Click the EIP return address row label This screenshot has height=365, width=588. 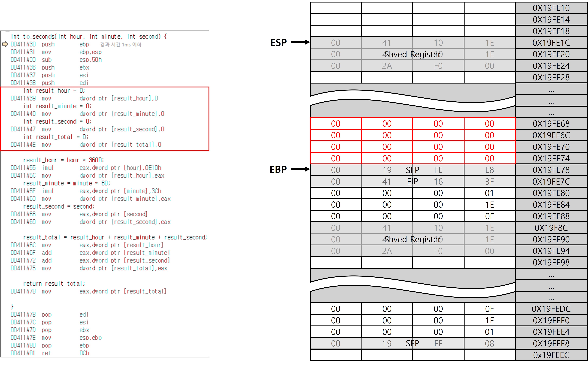(412, 182)
